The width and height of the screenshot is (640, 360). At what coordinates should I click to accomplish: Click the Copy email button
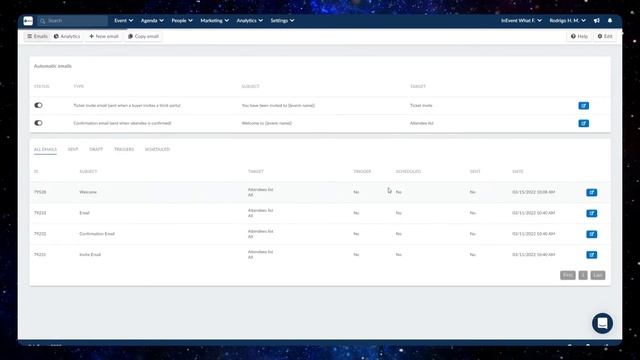coord(143,36)
